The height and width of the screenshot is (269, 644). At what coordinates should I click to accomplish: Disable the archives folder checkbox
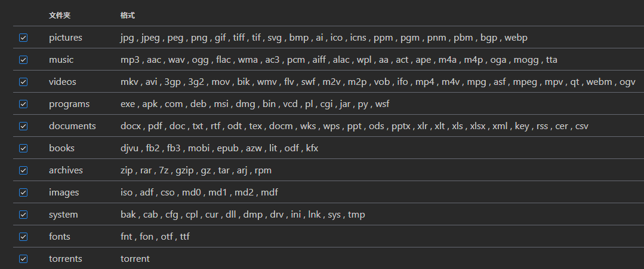[23, 171]
